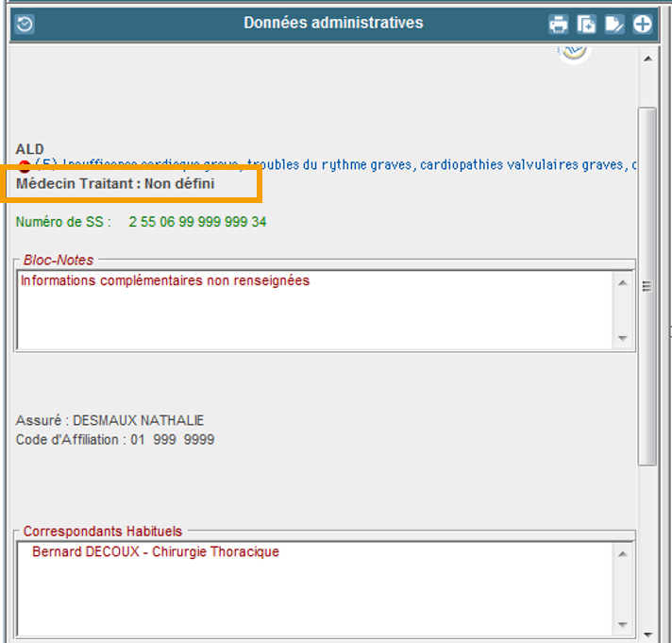Viewport: 672px width, 643px height.
Task: Click the duplicate document icon in header
Action: [x=586, y=25]
